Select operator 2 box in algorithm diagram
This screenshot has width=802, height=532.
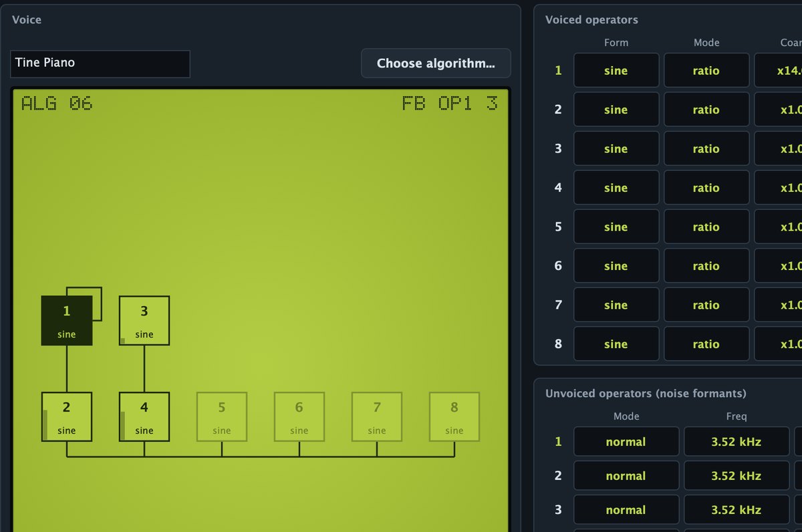pos(67,416)
